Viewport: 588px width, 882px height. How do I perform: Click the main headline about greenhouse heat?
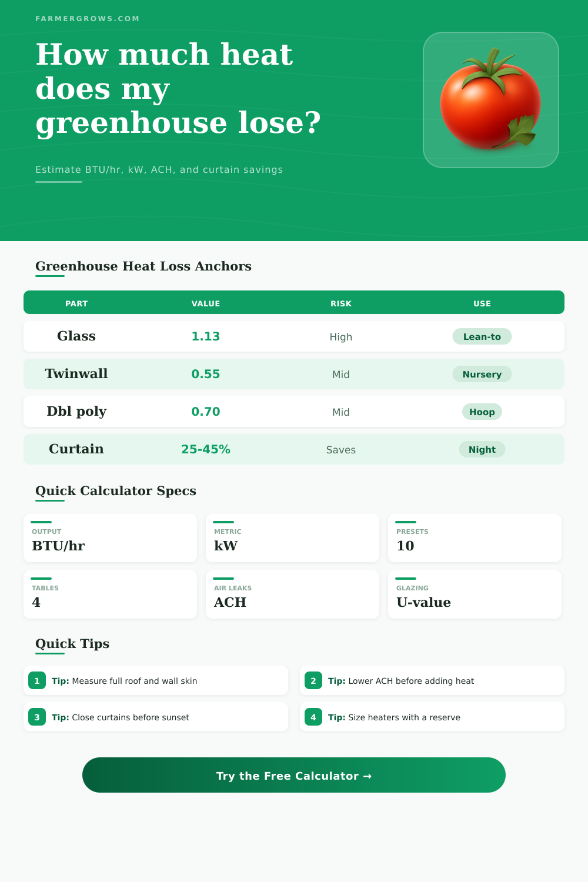click(178, 89)
